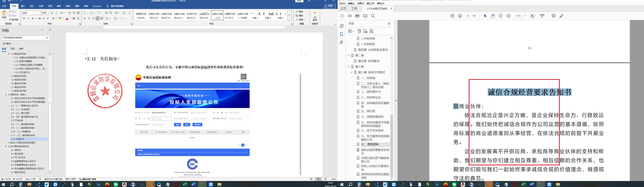Increase paragraph indent in Word
644x187 pixels.
click(111, 13)
